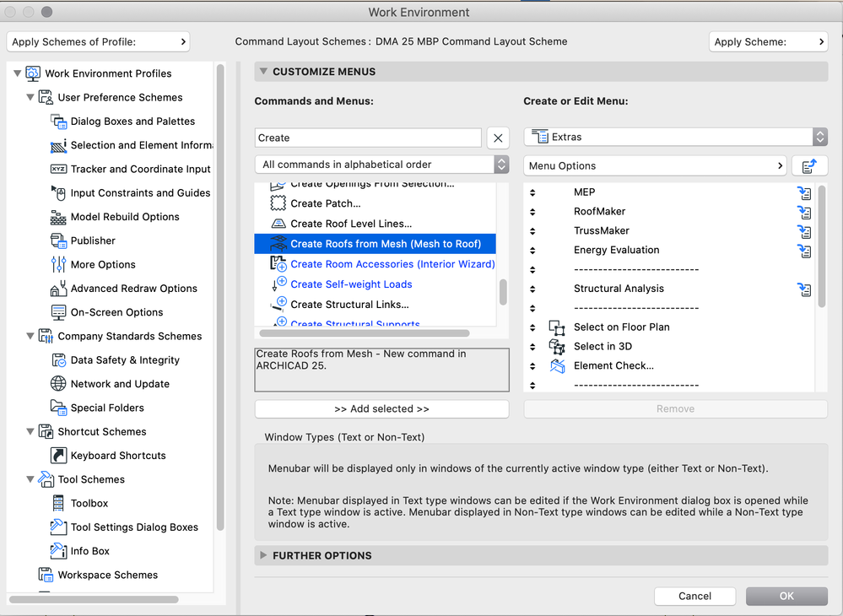The image size is (843, 616).
Task: Click the Workspace Schemes icon
Action: click(x=46, y=575)
